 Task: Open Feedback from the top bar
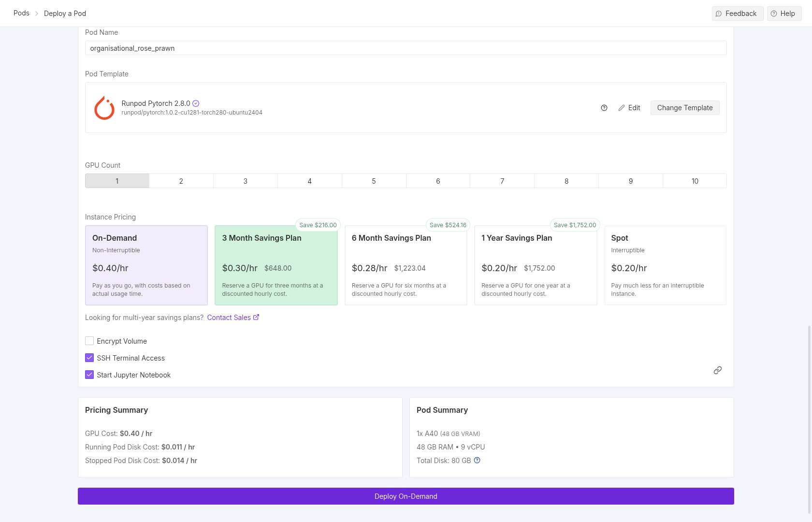737,14
